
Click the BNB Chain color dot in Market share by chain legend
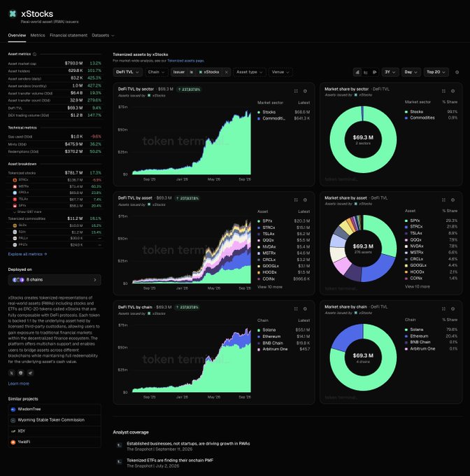click(406, 342)
